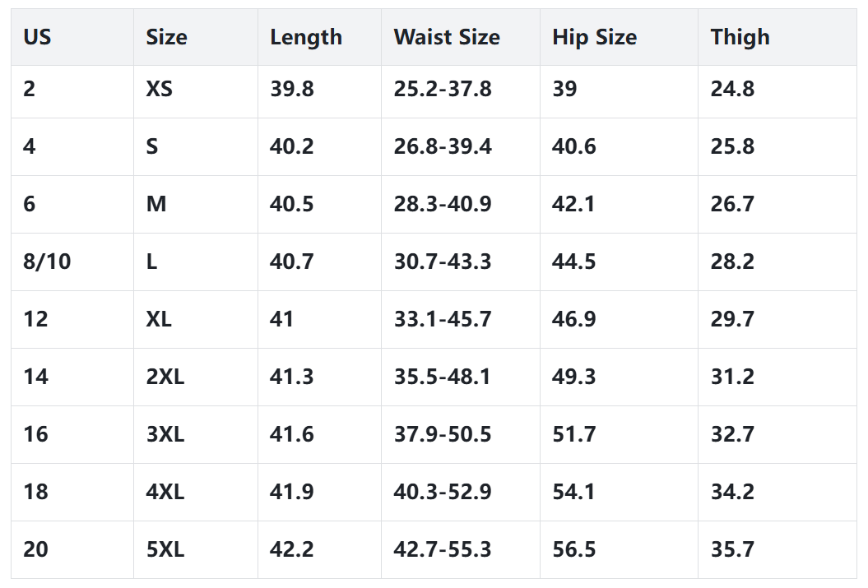Select the XS size cell
Image resolution: width=868 pixels, height=588 pixels.
click(x=160, y=89)
